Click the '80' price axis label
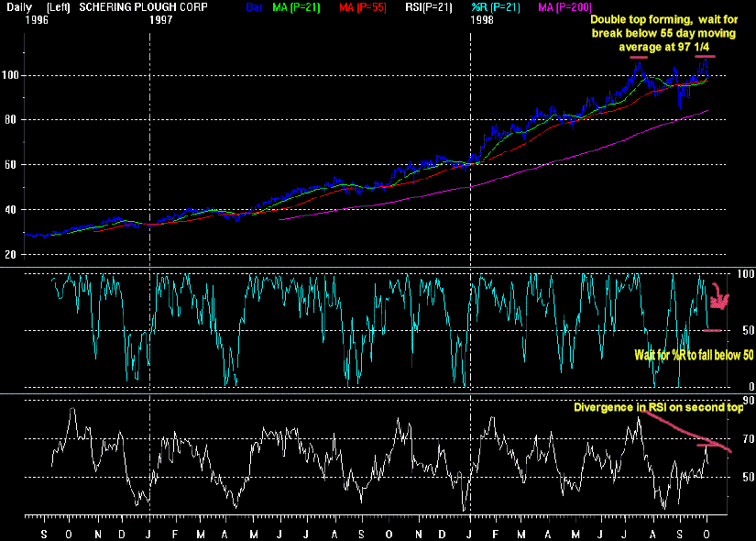 click(10, 120)
